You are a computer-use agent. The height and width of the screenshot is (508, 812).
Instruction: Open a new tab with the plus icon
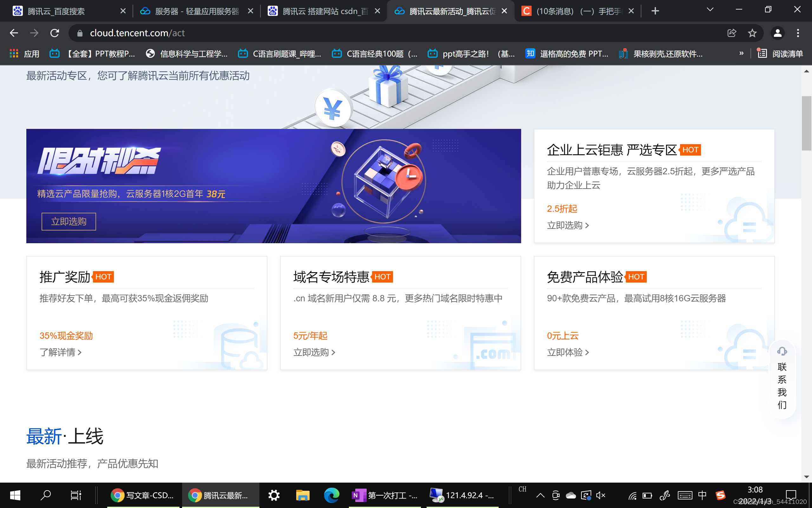click(x=655, y=11)
